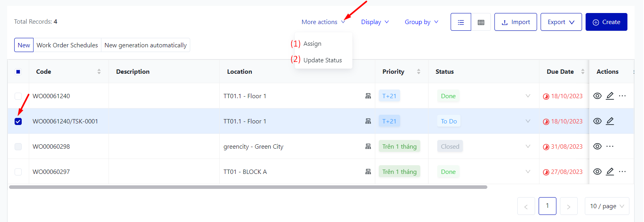Open ellipsis menu for WO00060298

coord(610,146)
